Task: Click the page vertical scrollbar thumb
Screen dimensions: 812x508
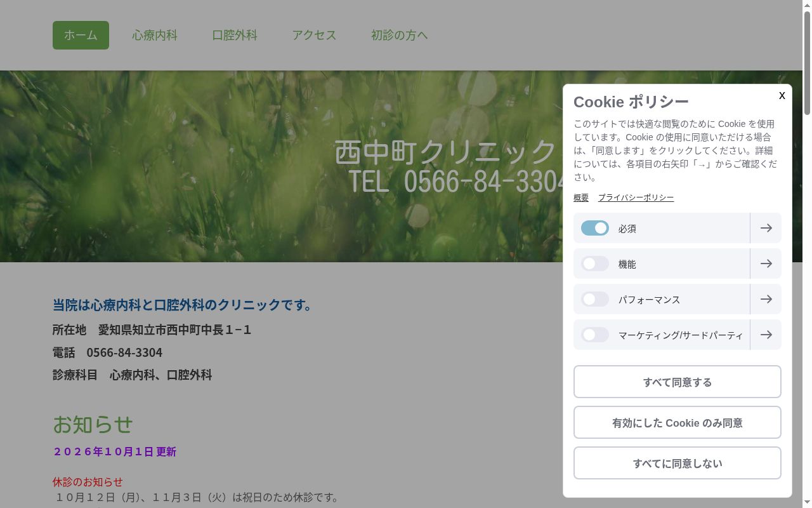Action: [x=807, y=62]
